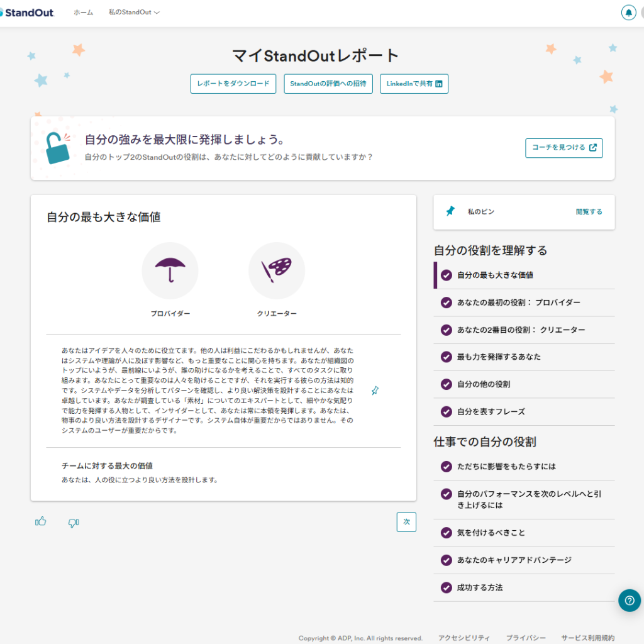Click チームに対する最大の価値 heading
Screen dimensions: 644x644
pos(107,466)
